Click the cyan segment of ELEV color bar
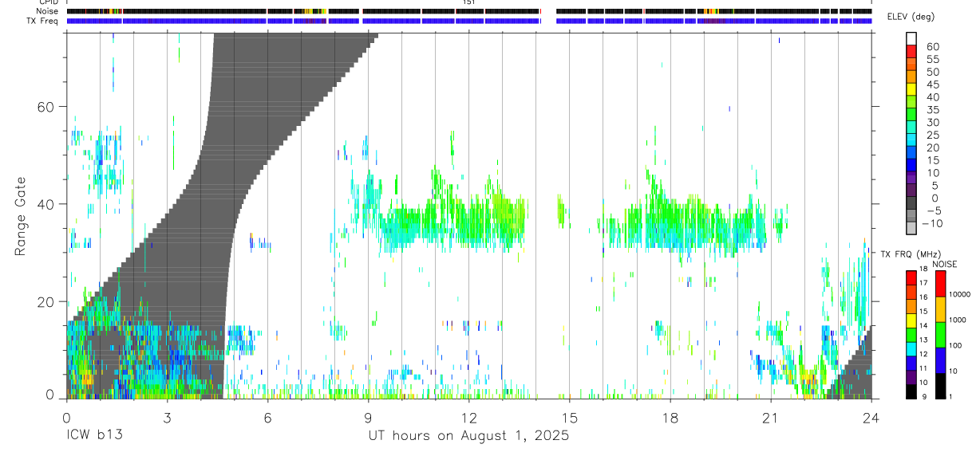This screenshot has height=452, width=980. [x=911, y=140]
